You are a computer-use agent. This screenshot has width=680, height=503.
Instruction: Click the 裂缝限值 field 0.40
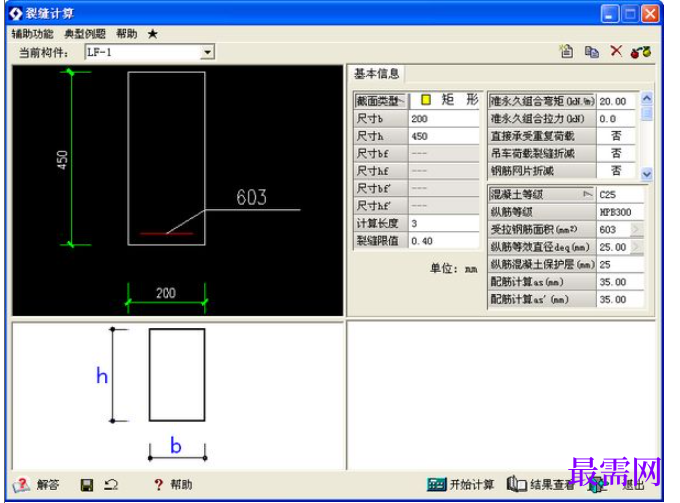[444, 241]
